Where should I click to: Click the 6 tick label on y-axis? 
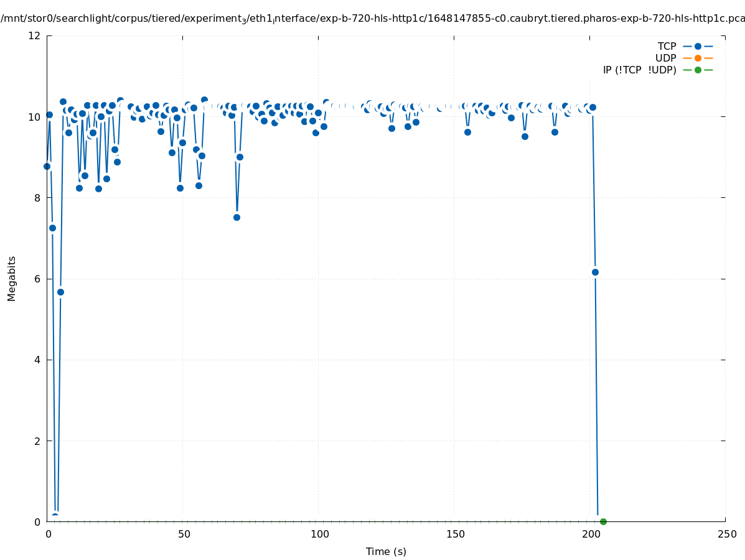pos(37,279)
